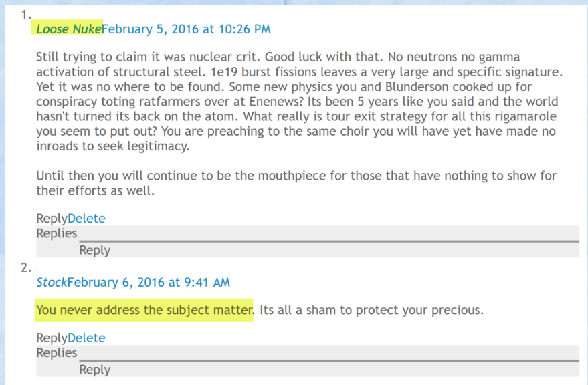Click the indented Reply under Stock's Replies
The height and width of the screenshot is (385, 588).
94,370
